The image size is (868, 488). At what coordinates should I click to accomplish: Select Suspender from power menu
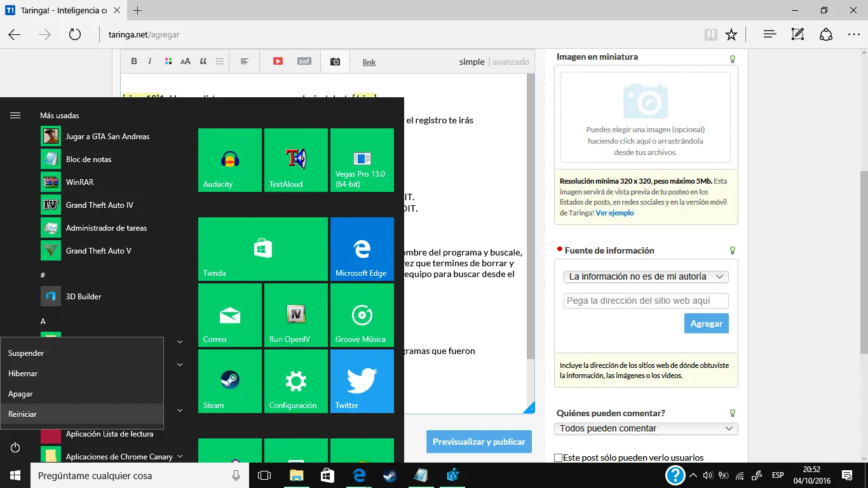pos(82,353)
